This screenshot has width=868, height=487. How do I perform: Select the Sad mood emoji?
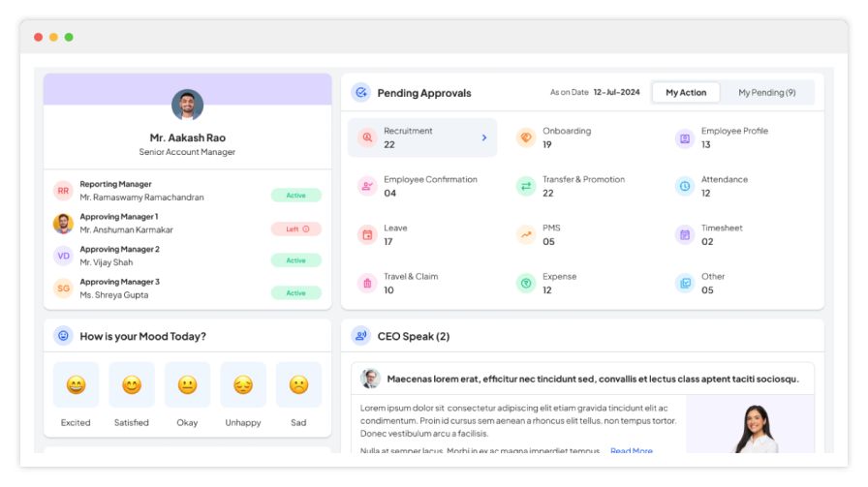click(298, 384)
